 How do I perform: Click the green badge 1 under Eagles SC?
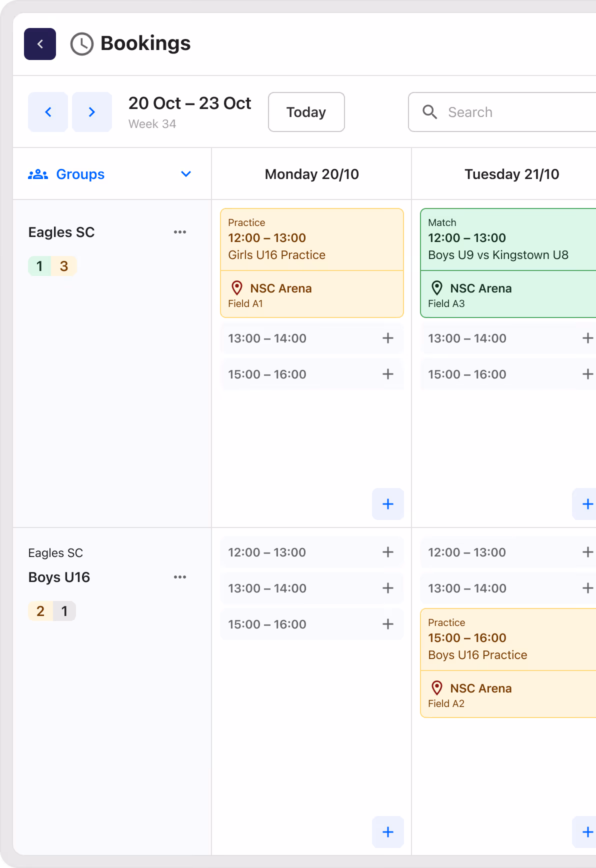pyautogui.click(x=39, y=266)
